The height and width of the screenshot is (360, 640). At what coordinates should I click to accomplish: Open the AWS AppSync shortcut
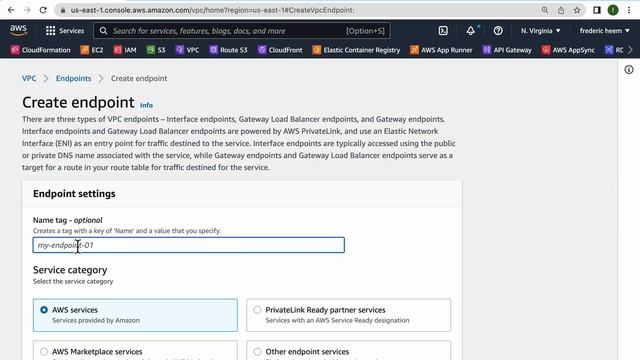pyautogui.click(x=568, y=50)
